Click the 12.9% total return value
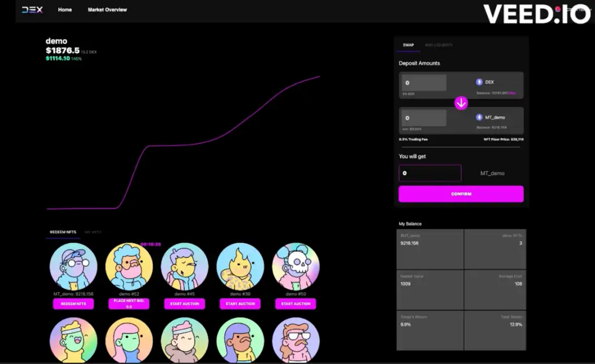The image size is (595, 364). (516, 325)
